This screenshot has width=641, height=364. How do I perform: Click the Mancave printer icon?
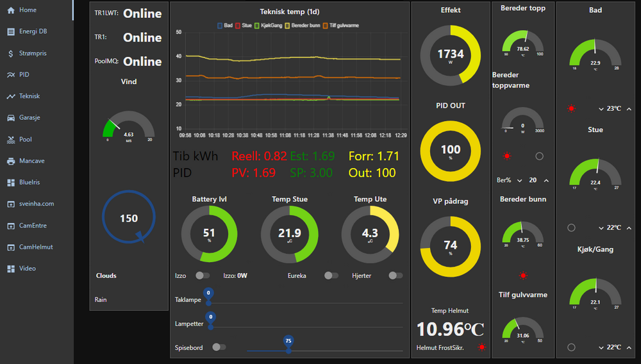pyautogui.click(x=11, y=161)
